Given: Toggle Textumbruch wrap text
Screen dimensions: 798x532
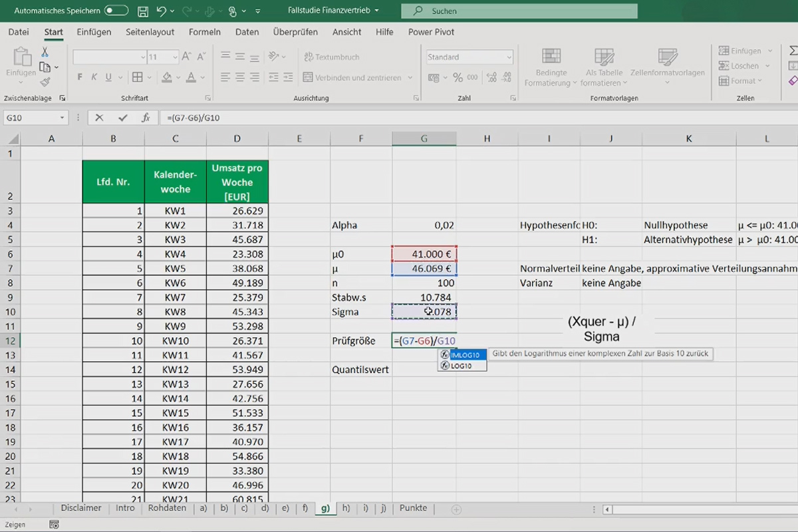Looking at the screenshot, I should tap(332, 57).
